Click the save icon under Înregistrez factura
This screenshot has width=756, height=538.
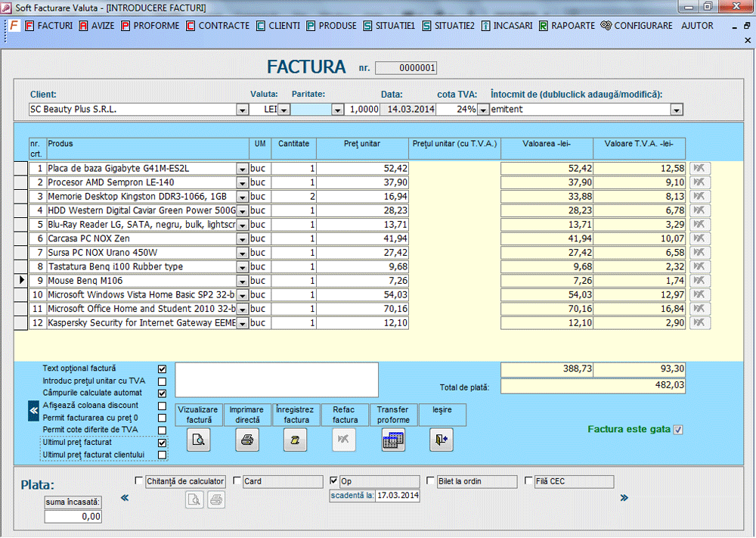(296, 440)
